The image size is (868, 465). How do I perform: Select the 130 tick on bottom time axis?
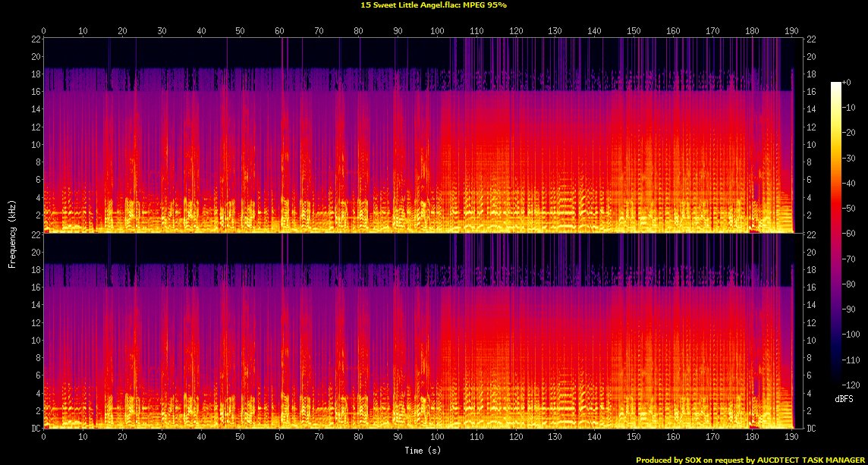click(555, 437)
